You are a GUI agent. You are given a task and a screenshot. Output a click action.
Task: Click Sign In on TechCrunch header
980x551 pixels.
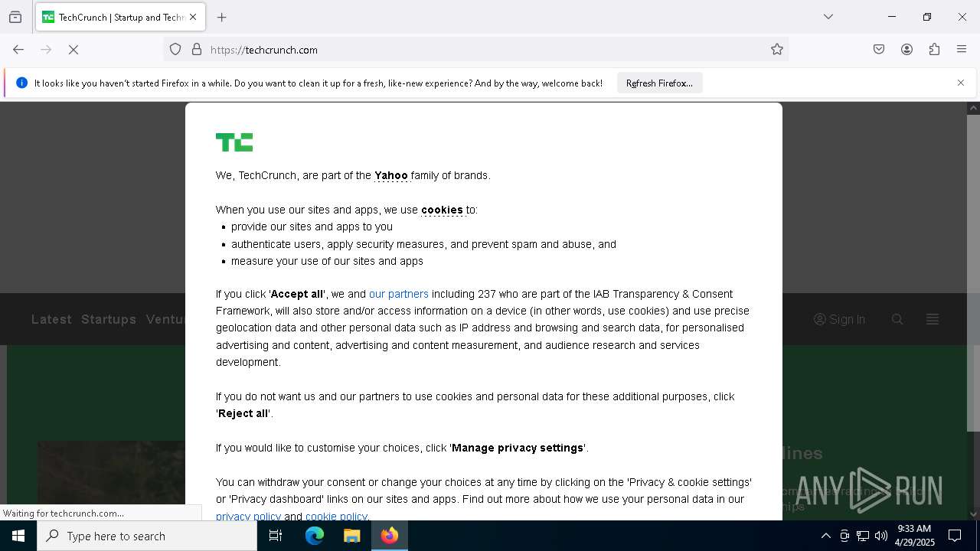(x=839, y=319)
